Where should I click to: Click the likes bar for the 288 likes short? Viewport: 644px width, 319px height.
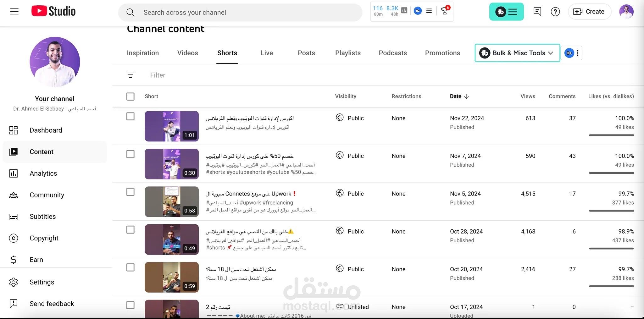611,286
